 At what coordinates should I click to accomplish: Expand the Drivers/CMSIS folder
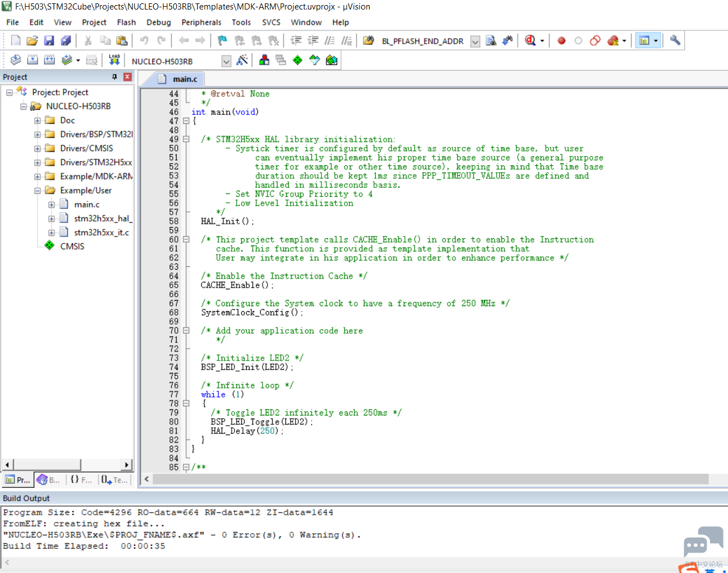(38, 149)
